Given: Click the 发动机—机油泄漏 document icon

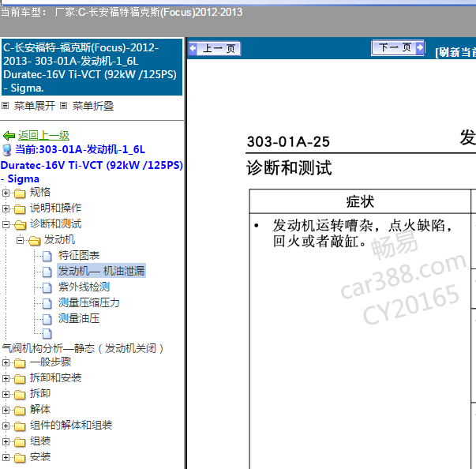Looking at the screenshot, I should pyautogui.click(x=47, y=272).
